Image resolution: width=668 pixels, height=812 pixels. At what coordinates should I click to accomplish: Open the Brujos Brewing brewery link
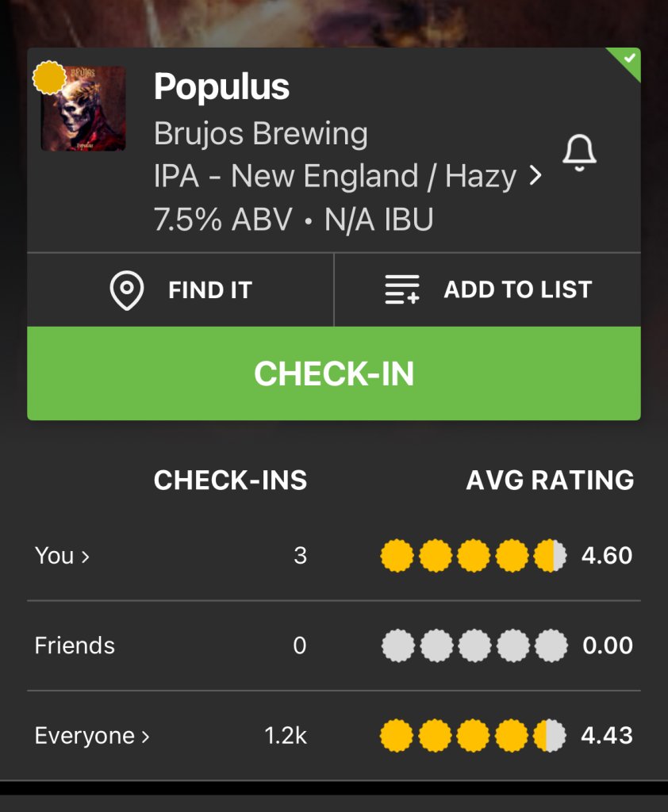(260, 134)
